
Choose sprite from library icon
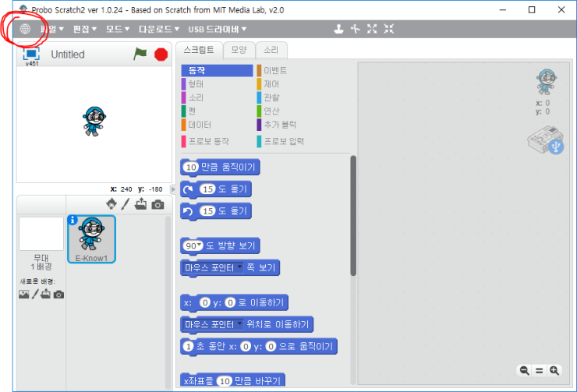[x=112, y=203]
